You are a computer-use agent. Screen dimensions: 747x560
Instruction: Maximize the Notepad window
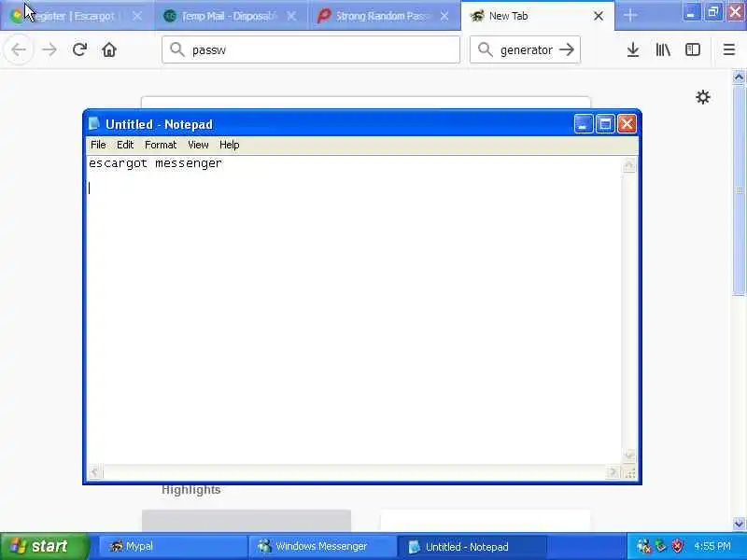[605, 124]
